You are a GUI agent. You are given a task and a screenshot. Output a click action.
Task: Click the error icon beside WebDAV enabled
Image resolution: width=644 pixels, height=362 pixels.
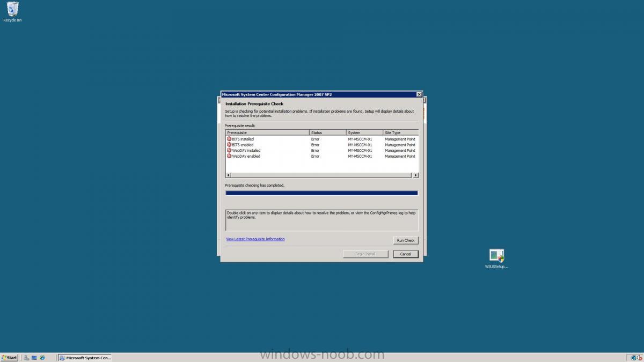[x=229, y=157]
